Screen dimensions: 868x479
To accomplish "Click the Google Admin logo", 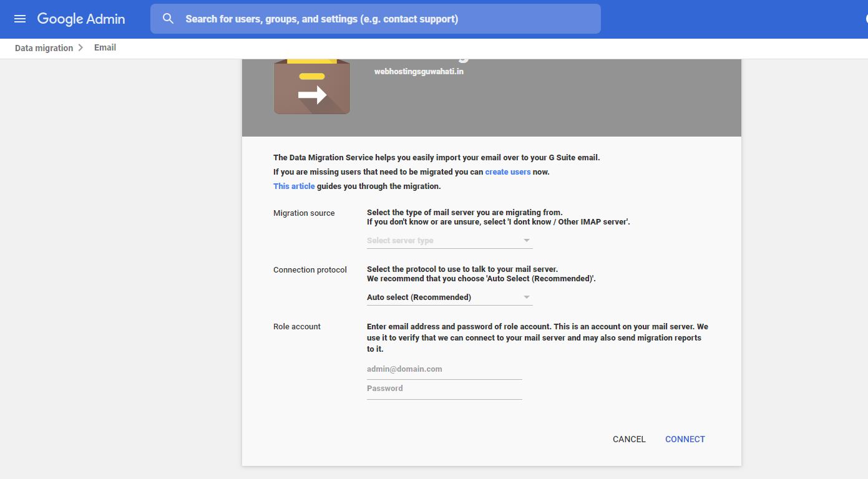I will [81, 19].
